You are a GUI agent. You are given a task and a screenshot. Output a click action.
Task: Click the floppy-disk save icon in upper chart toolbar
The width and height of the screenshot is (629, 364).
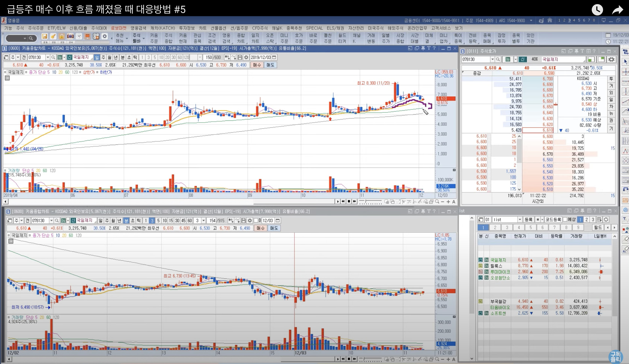coord(240,57)
